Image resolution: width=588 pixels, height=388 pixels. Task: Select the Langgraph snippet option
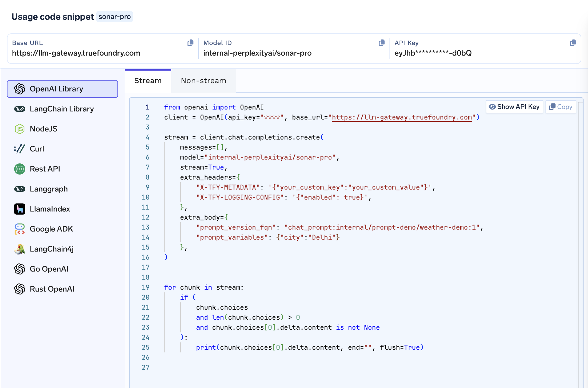[x=62, y=189]
